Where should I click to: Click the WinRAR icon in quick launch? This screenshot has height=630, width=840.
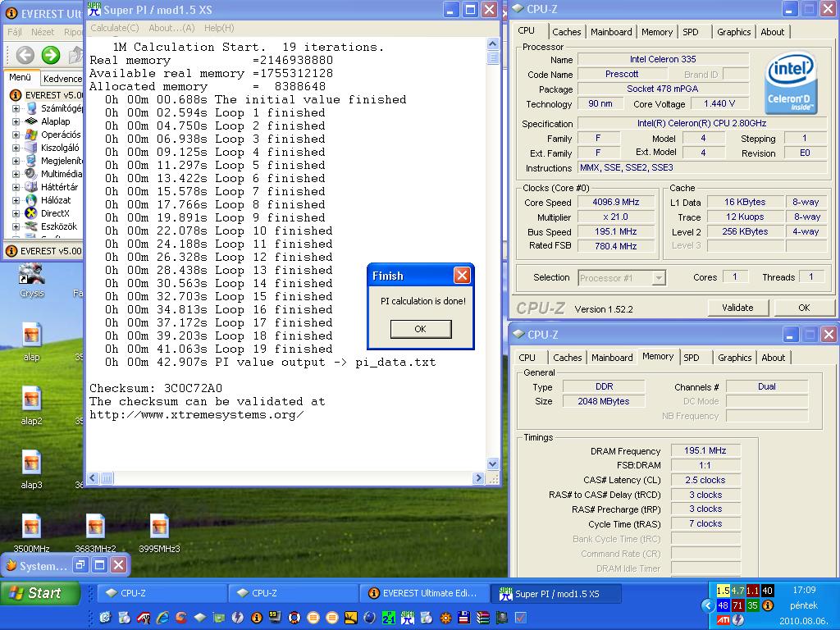482,618
